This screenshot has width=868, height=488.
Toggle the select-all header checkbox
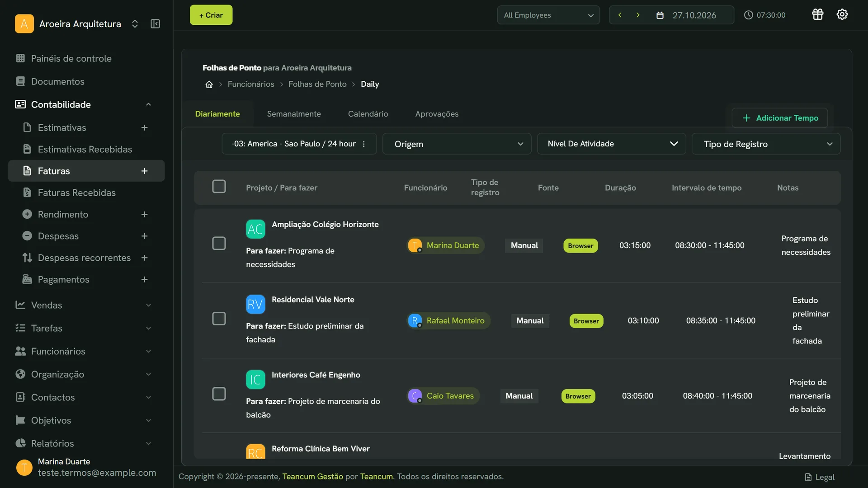(x=219, y=187)
